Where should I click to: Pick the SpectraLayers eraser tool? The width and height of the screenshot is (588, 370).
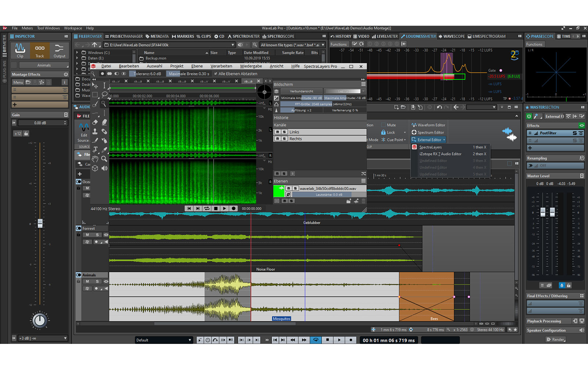(95, 122)
